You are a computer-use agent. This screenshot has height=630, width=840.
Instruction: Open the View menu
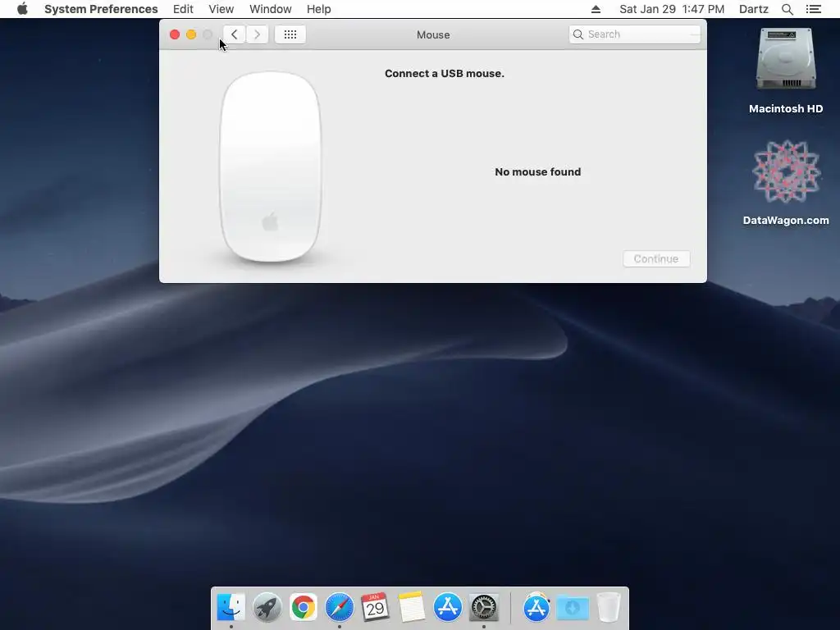pyautogui.click(x=221, y=9)
